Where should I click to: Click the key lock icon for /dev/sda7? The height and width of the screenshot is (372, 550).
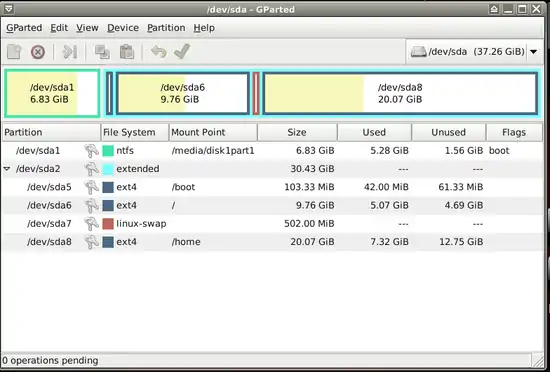(x=91, y=224)
